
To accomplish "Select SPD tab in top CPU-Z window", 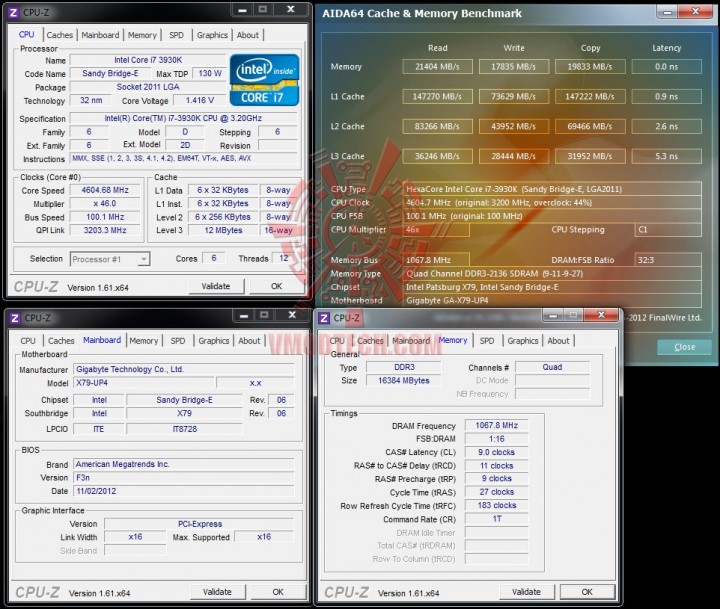I will [x=176, y=35].
